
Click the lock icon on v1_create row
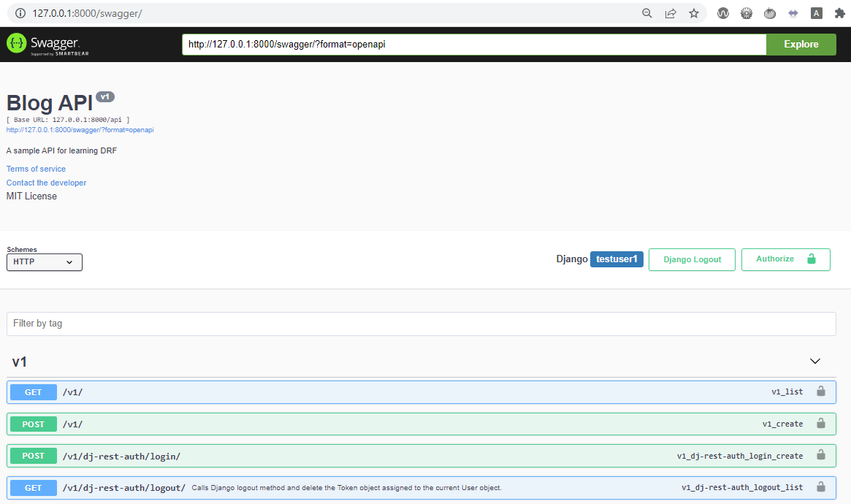click(x=821, y=423)
